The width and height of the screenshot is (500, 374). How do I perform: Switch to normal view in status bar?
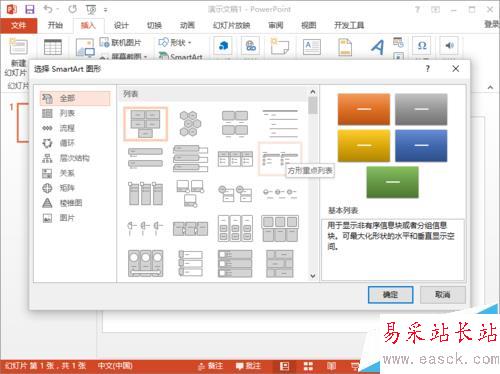click(x=284, y=366)
